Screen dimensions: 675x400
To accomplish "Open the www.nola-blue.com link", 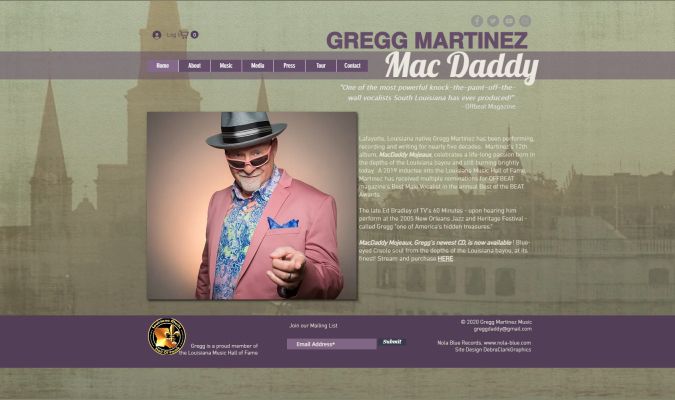I will [507, 343].
